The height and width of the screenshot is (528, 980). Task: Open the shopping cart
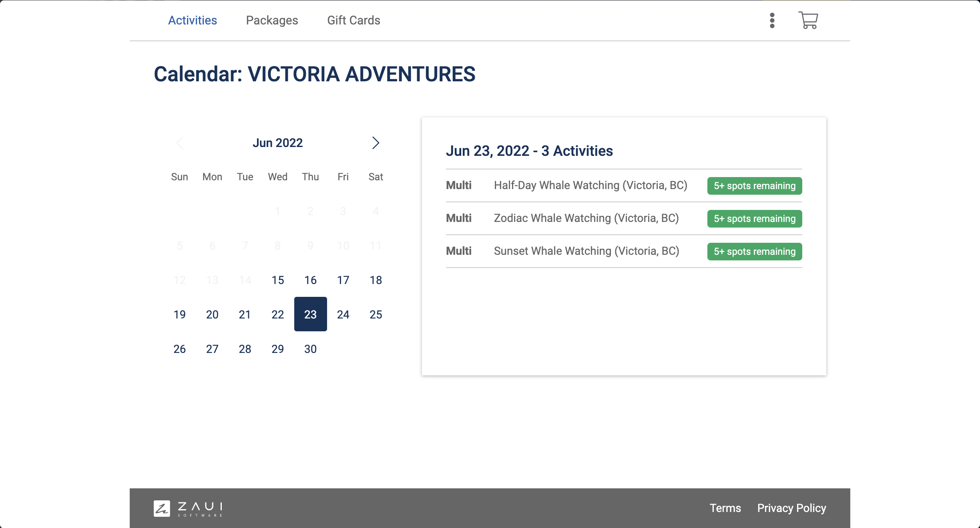[808, 20]
